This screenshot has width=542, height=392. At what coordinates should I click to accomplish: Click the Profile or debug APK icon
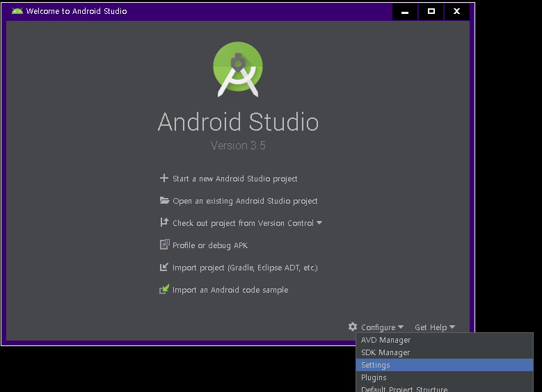click(164, 245)
